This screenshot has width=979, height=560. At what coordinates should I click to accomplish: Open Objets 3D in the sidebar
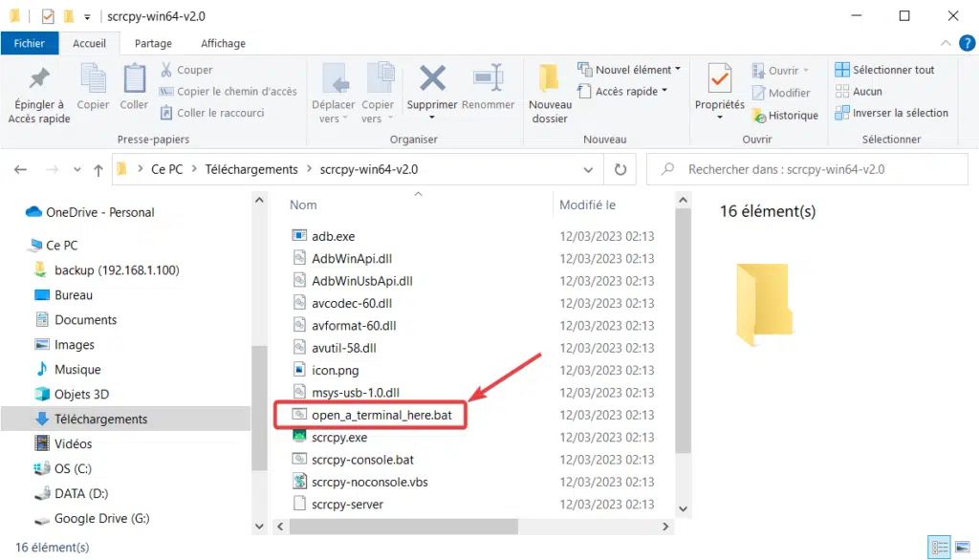(x=72, y=394)
